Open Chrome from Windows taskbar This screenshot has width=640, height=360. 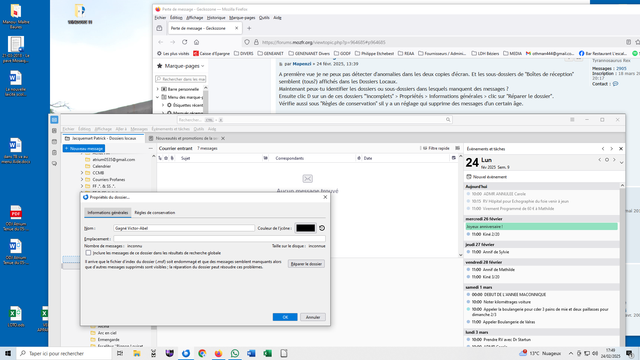coord(202,353)
